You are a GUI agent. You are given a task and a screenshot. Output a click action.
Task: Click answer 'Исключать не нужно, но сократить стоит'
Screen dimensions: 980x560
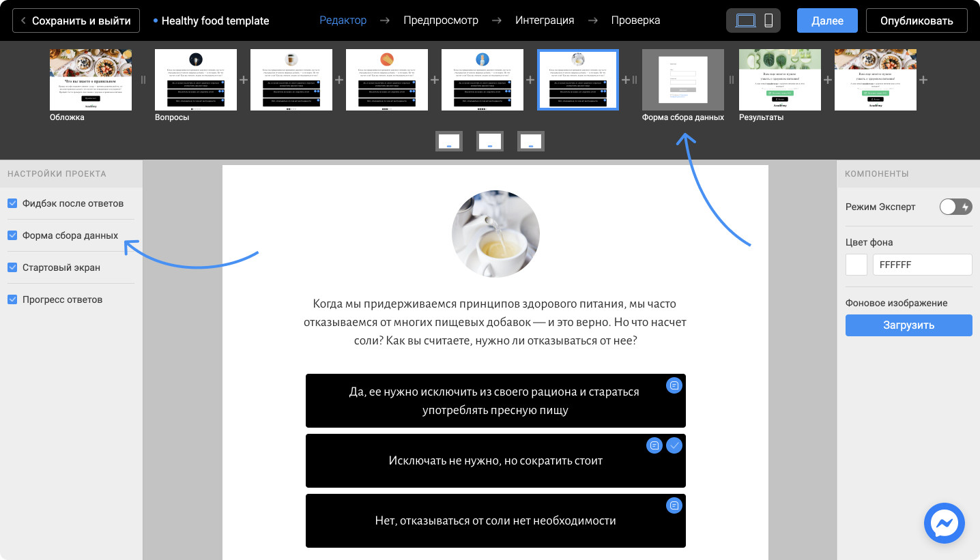495,460
